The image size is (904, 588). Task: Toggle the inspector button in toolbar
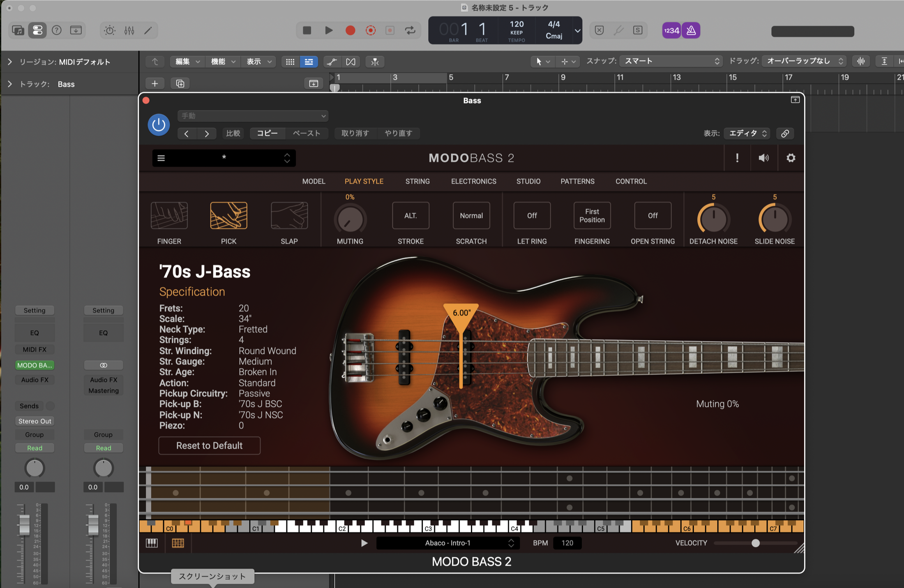[x=37, y=30]
